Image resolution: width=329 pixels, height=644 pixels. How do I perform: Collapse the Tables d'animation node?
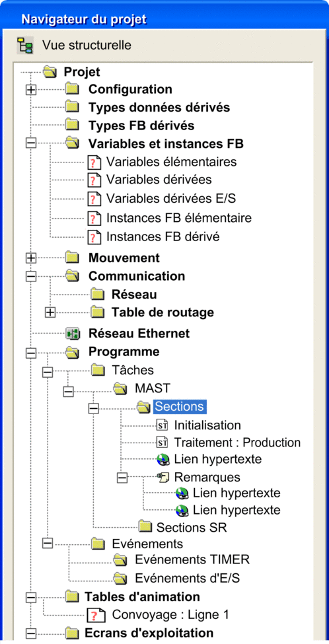click(x=31, y=598)
